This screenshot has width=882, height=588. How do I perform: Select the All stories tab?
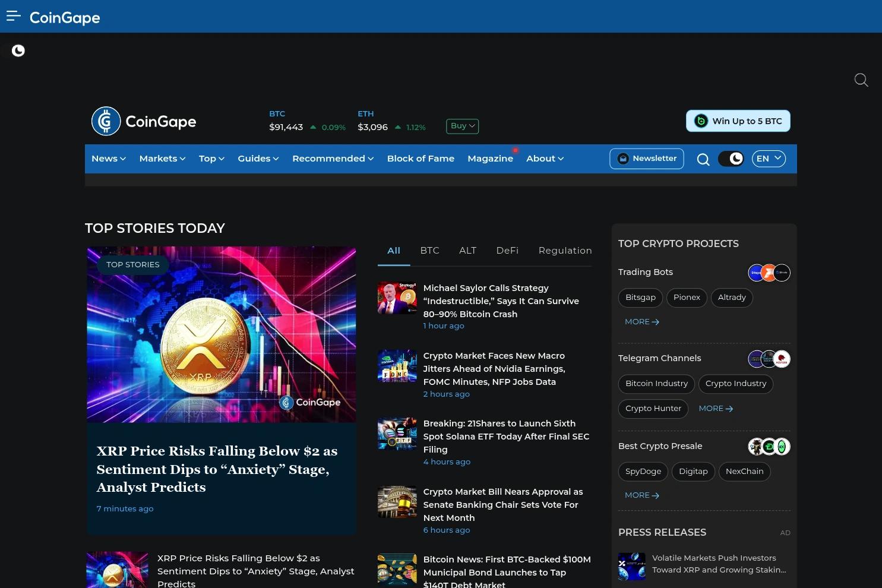coord(394,251)
